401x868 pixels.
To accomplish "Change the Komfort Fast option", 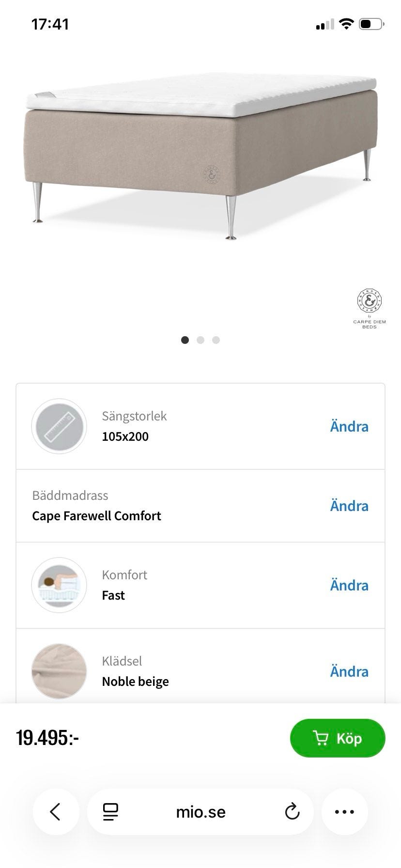I will (x=349, y=586).
